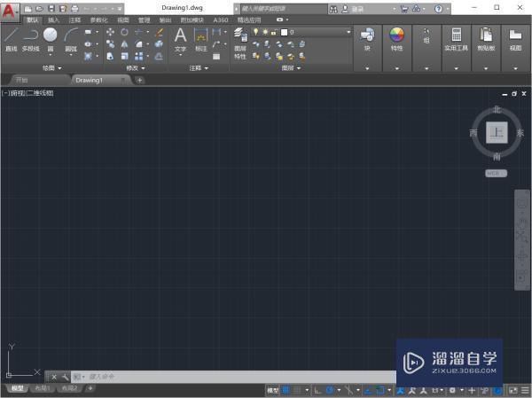Viewport: 532px width, 398px height.
Task: Expand the Annotation (注释) panel
Action: point(199,68)
